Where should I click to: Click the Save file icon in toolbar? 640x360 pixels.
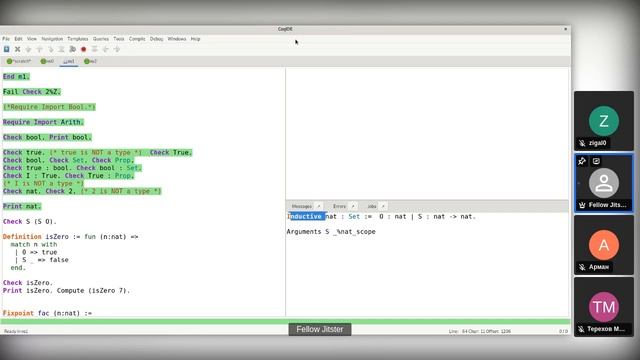click(7, 49)
